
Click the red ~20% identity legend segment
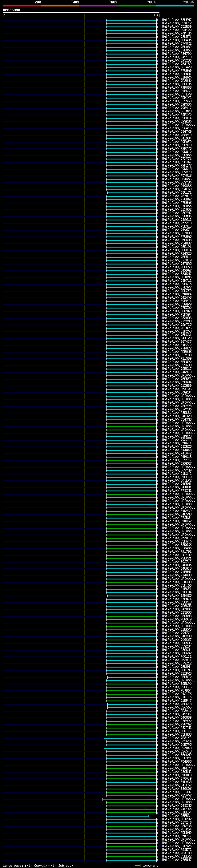(22, 6)
